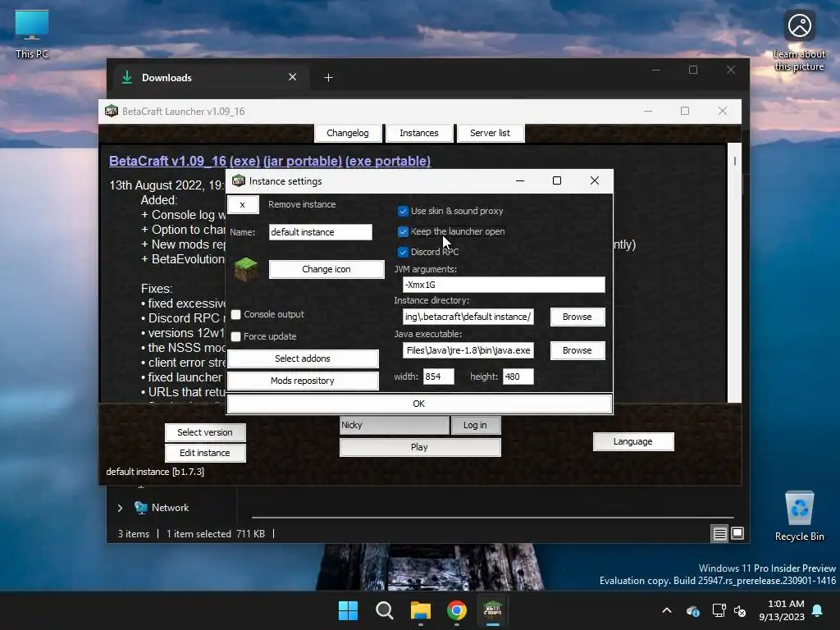The height and width of the screenshot is (630, 840).
Task: Click the network display tray icon
Action: [719, 610]
